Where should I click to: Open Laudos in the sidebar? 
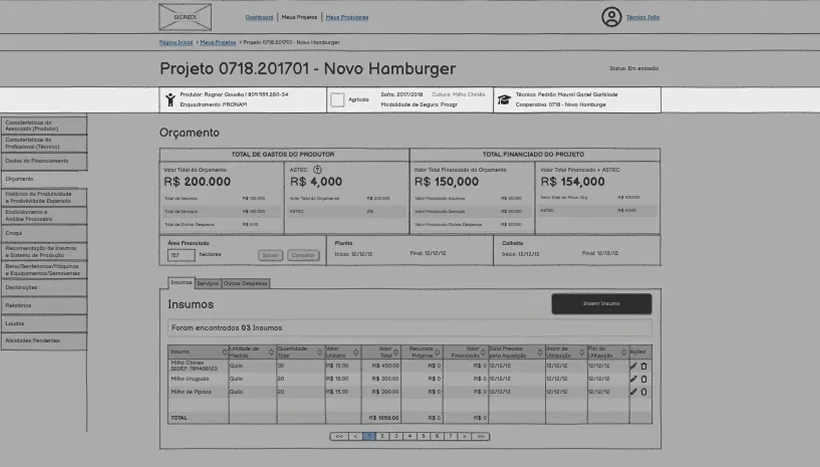click(44, 323)
